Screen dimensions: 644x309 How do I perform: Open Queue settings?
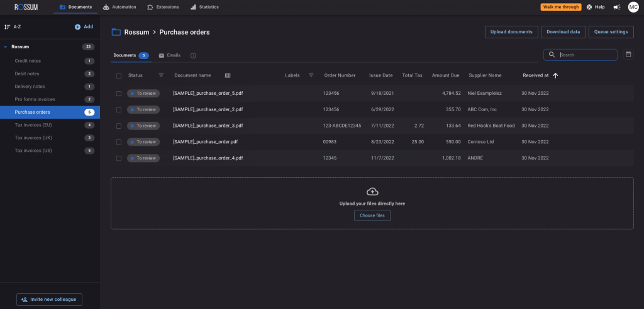click(611, 32)
